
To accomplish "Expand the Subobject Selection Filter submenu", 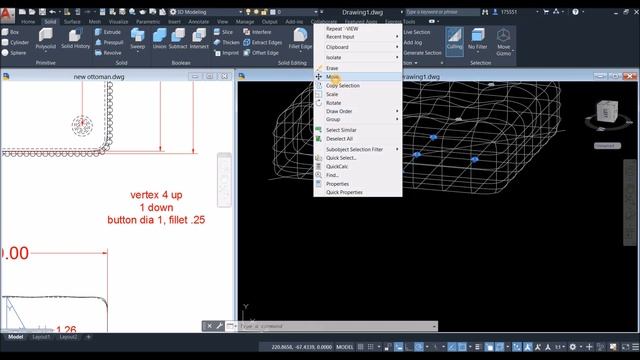I will pos(358,149).
